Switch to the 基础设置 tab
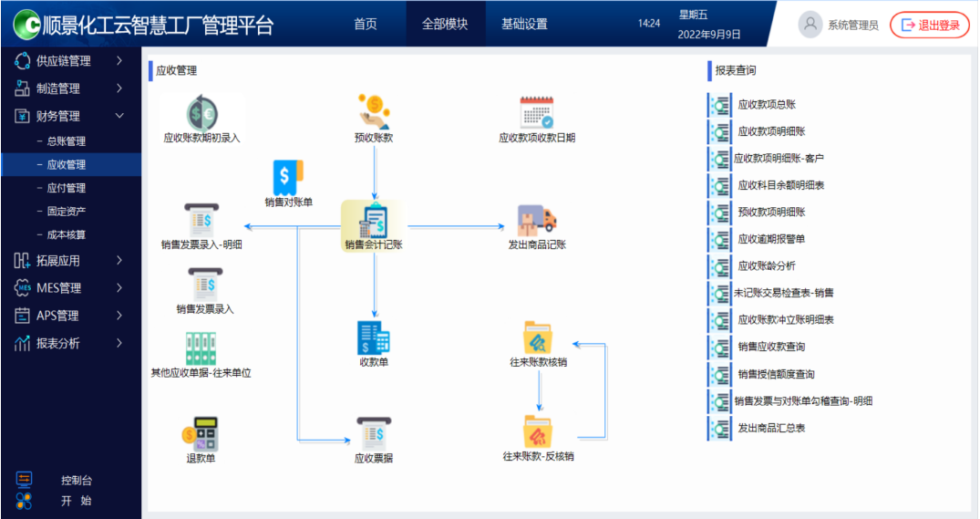This screenshot has width=980, height=519. (524, 24)
